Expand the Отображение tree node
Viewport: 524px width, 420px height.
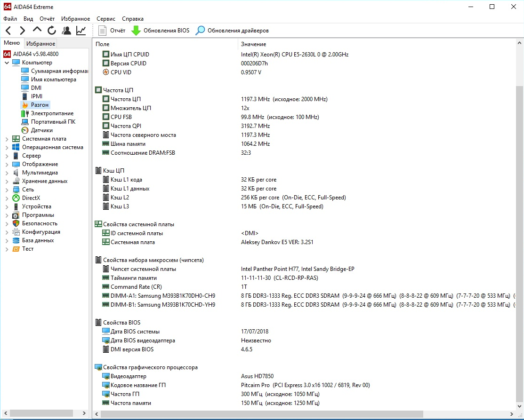[7, 164]
